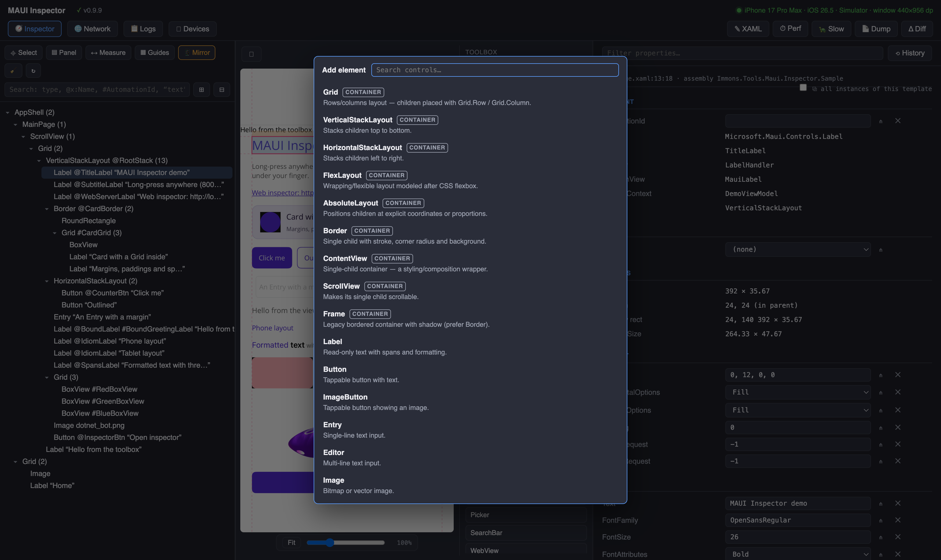Image resolution: width=941 pixels, height=560 pixels.
Task: Adjust the preview zoom slider handle
Action: pos(330,543)
